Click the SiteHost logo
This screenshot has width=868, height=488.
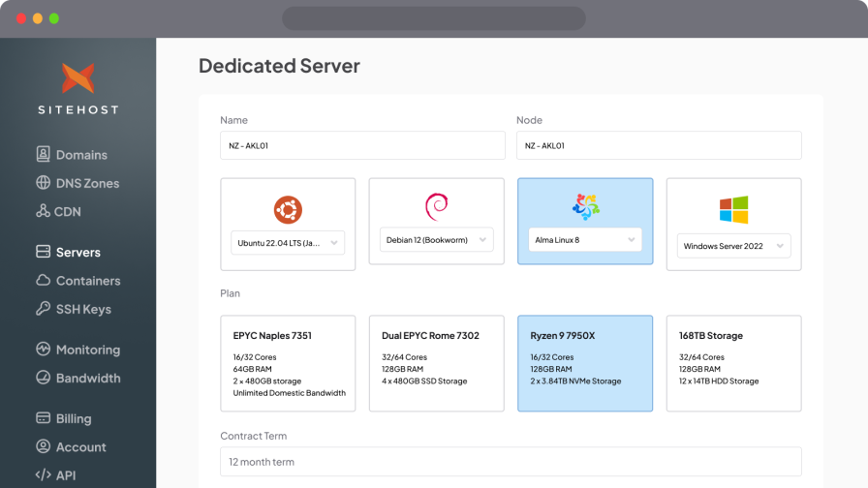click(x=78, y=88)
